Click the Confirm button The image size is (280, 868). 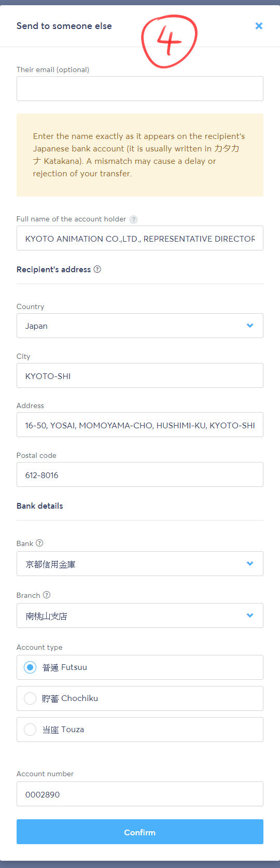[x=140, y=832]
